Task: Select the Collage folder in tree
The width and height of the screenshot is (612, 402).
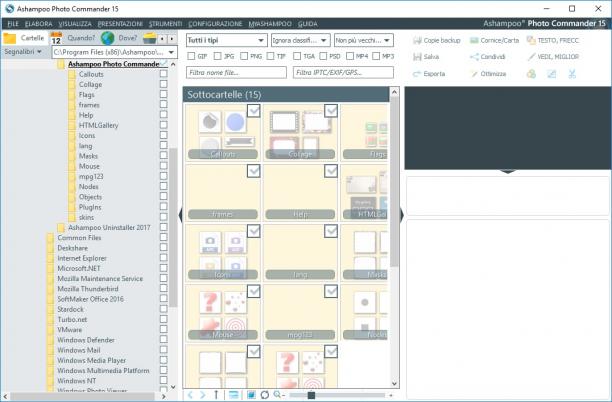Action: (90, 84)
